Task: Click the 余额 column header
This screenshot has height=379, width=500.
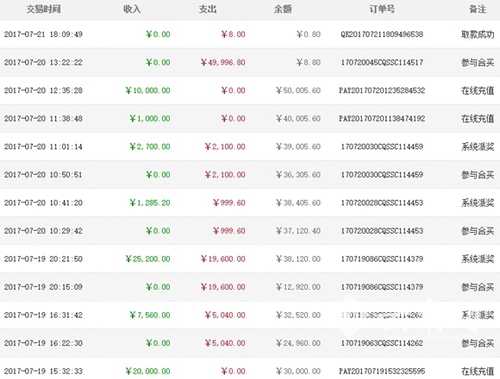Action: (x=283, y=9)
